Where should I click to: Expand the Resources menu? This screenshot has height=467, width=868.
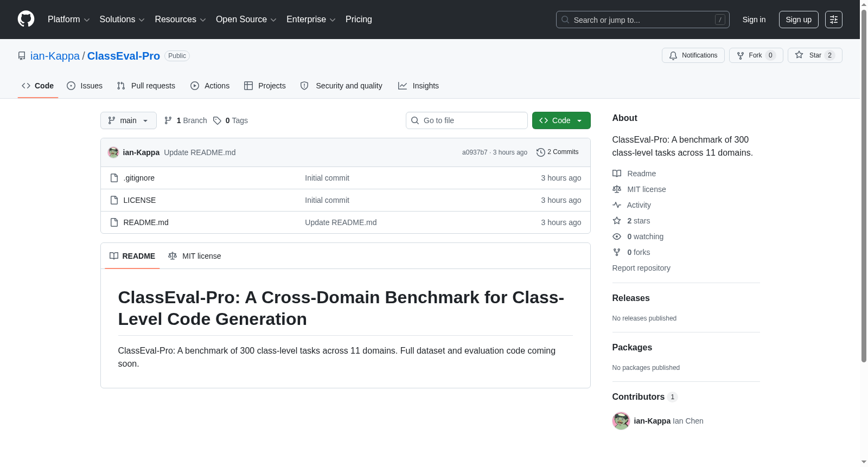[180, 20]
